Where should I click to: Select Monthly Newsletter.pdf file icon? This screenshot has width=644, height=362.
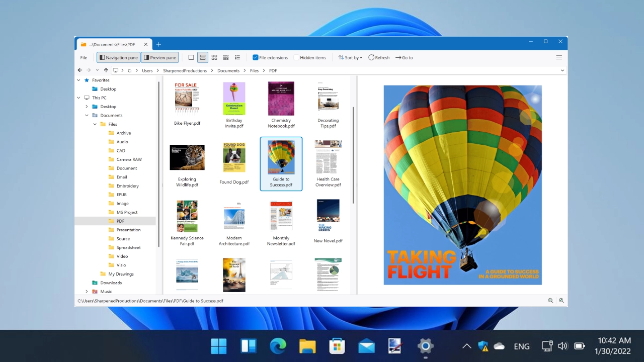(x=281, y=216)
